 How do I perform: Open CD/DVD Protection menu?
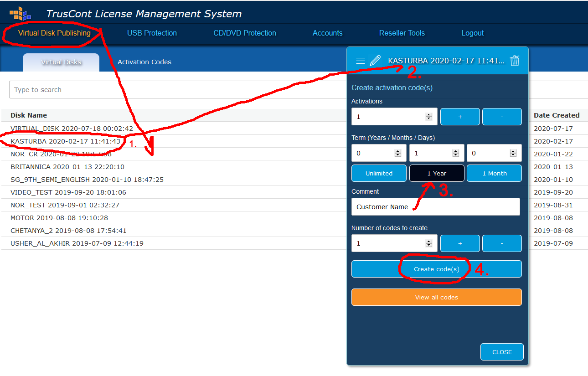click(245, 33)
